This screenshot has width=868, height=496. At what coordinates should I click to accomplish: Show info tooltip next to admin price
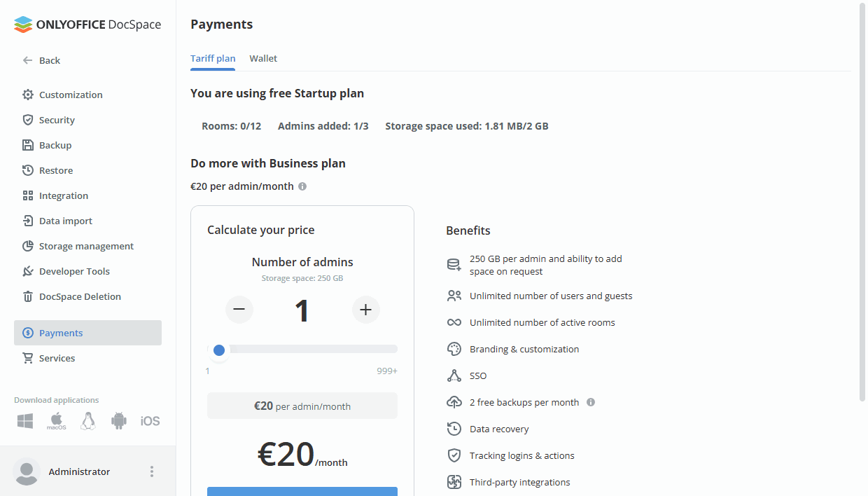tap(302, 186)
